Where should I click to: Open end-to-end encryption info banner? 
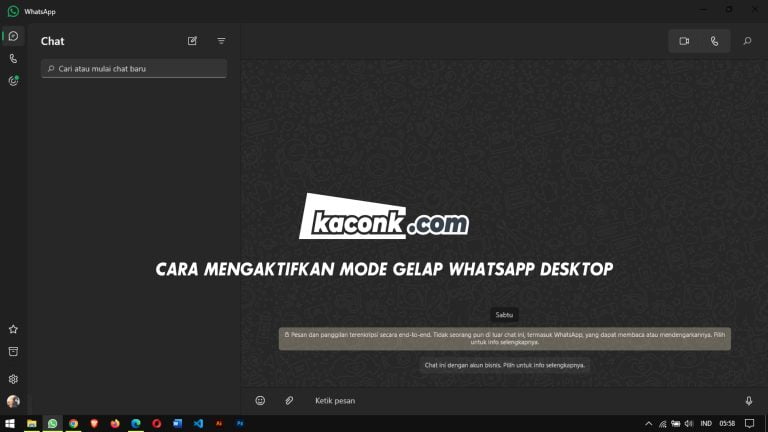505,338
